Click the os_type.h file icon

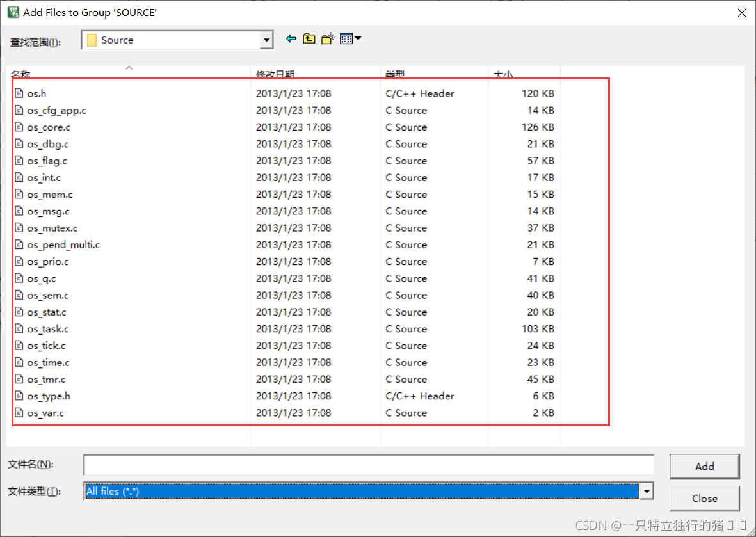tap(19, 396)
